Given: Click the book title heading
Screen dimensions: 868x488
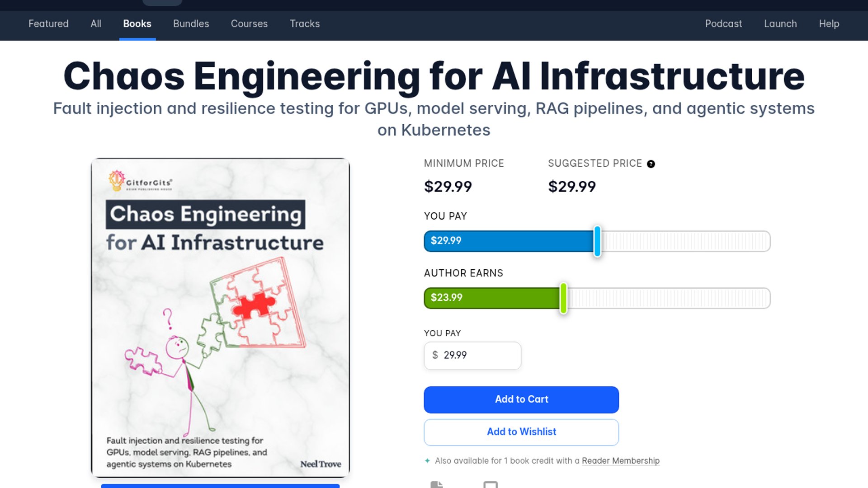Looking at the screenshot, I should (434, 76).
